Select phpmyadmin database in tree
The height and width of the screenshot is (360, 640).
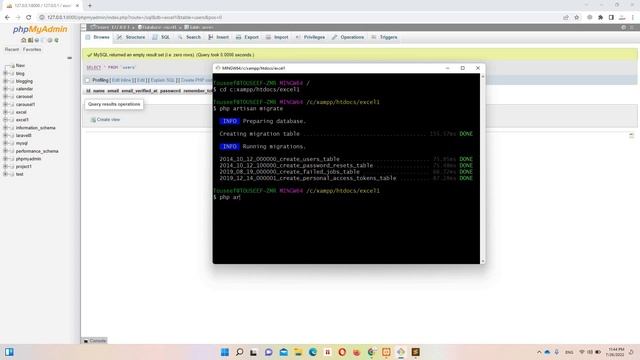(x=28, y=159)
